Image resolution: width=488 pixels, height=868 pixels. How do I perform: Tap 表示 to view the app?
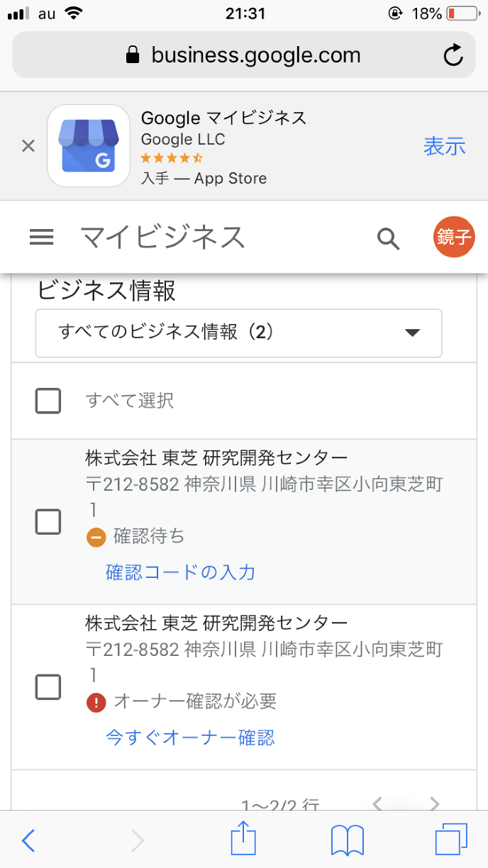pos(444,146)
